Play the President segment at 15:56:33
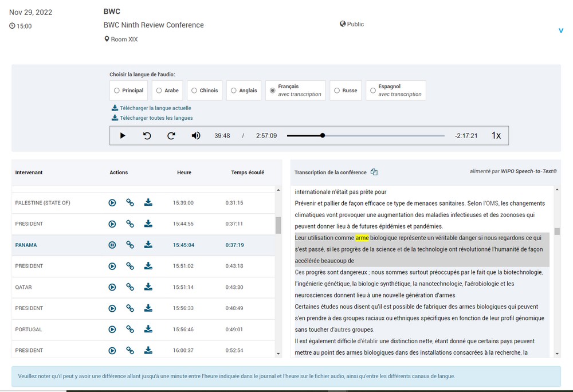573x392 pixels. pyautogui.click(x=112, y=308)
